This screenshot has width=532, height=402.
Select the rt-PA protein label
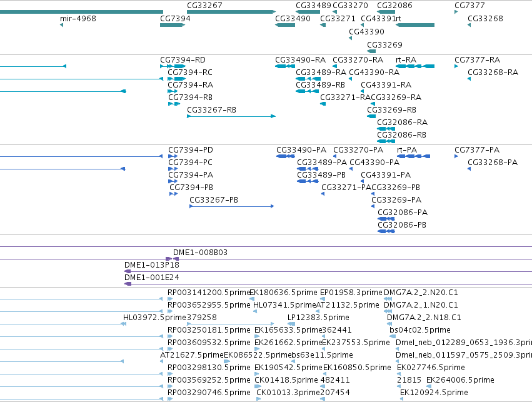407,150
